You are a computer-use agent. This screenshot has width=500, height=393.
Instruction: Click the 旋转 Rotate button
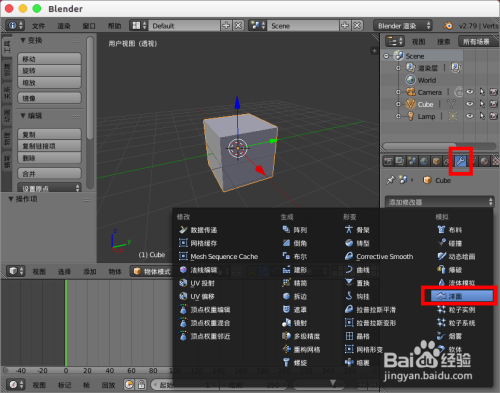[x=49, y=71]
